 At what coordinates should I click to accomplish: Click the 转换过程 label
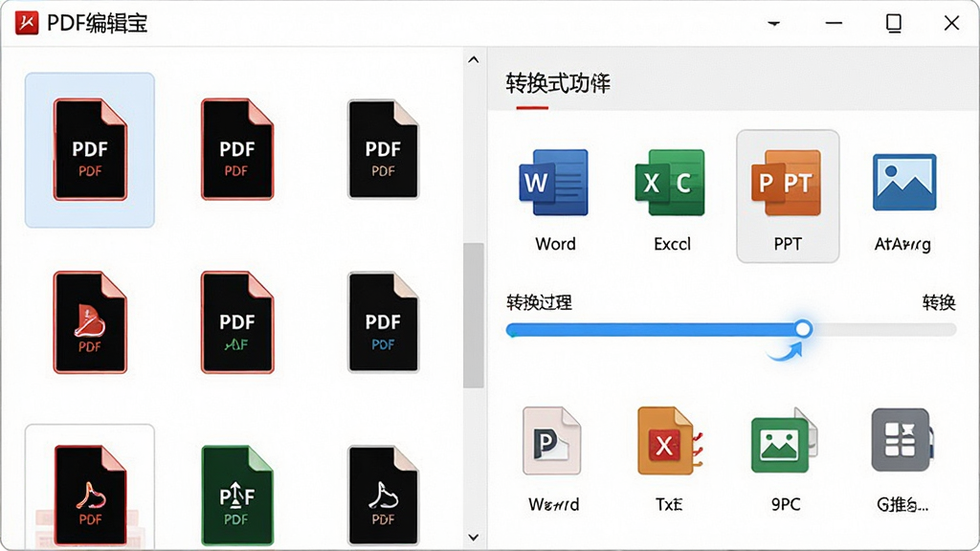point(539,303)
